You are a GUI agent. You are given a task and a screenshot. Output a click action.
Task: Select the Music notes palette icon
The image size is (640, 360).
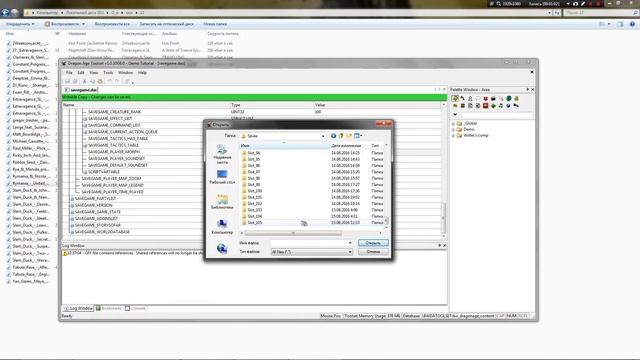pyautogui.click(x=501, y=106)
